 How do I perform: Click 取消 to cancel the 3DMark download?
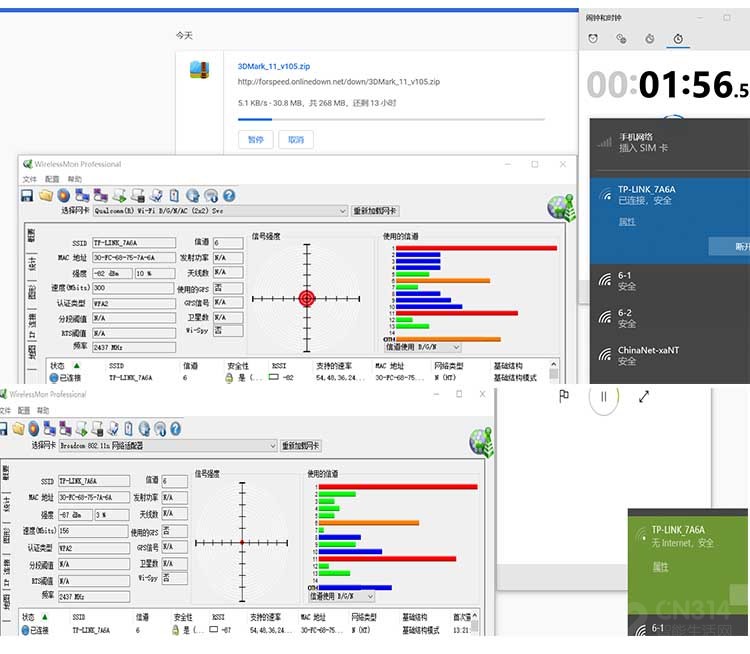[296, 140]
